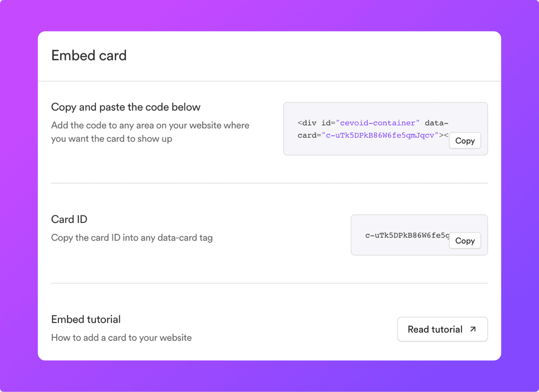Click the external-link arrow icon on Read tutorial
The image size is (539, 392).
[x=472, y=329]
